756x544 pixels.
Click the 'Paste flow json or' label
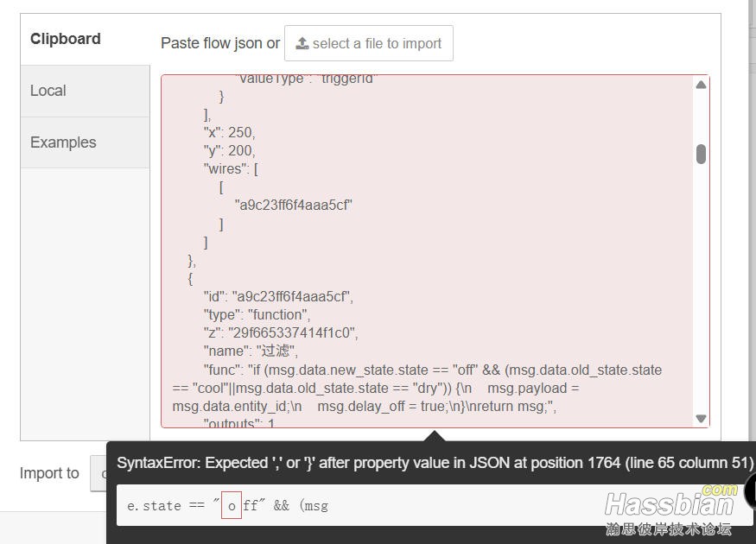(219, 43)
